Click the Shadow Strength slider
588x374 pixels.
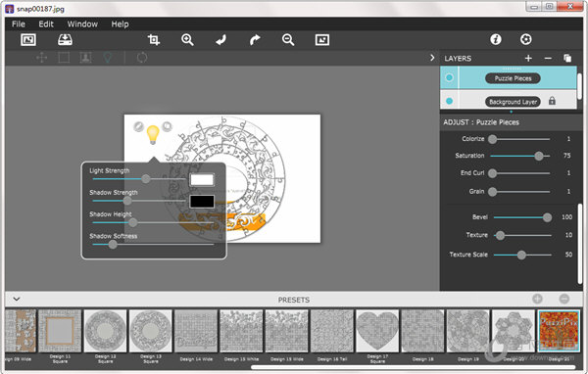(x=139, y=201)
